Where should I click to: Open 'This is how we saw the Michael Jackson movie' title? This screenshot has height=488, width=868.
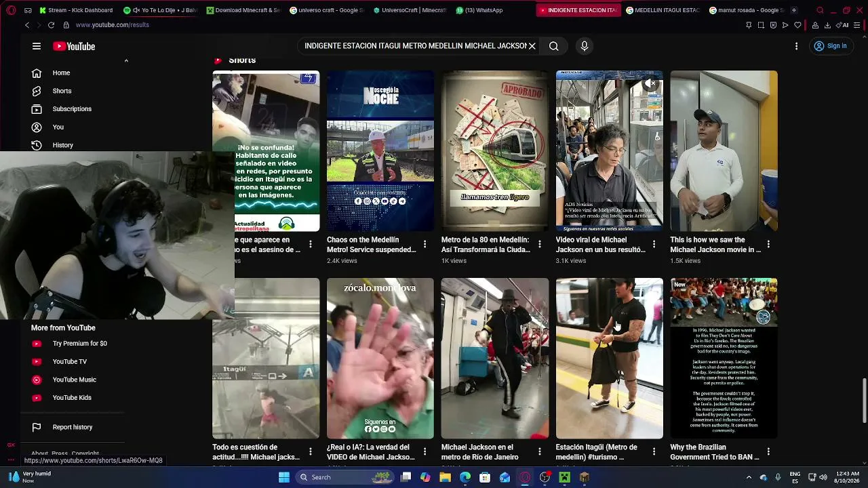(x=715, y=245)
